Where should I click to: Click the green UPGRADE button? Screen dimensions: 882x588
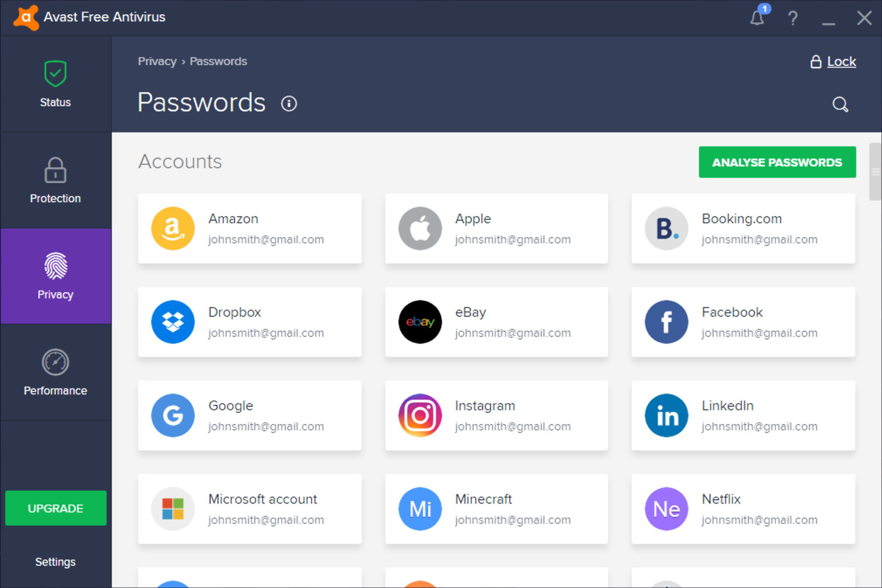[55, 508]
